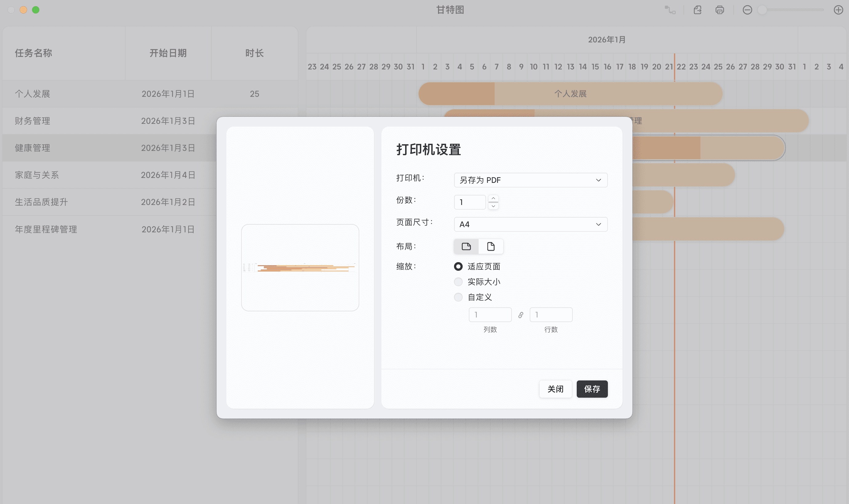Close the print dialog via 关闭 button
The height and width of the screenshot is (504, 849).
tap(555, 389)
